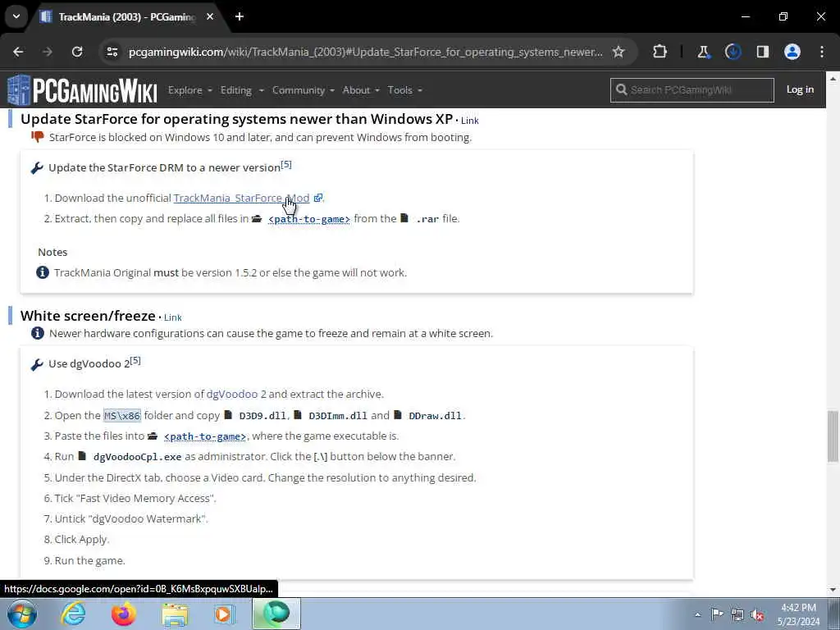This screenshot has height=630, width=840.
Task: Open the dgVoodoo 2 link
Action: coord(236,394)
